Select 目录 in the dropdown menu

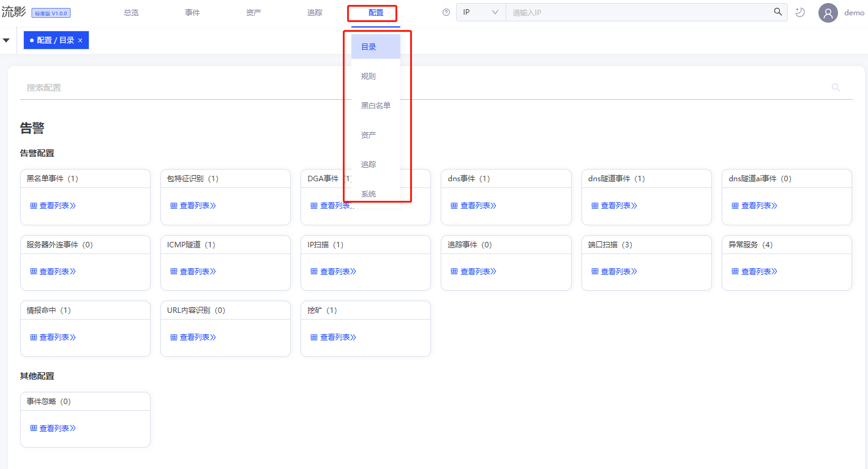(376, 47)
